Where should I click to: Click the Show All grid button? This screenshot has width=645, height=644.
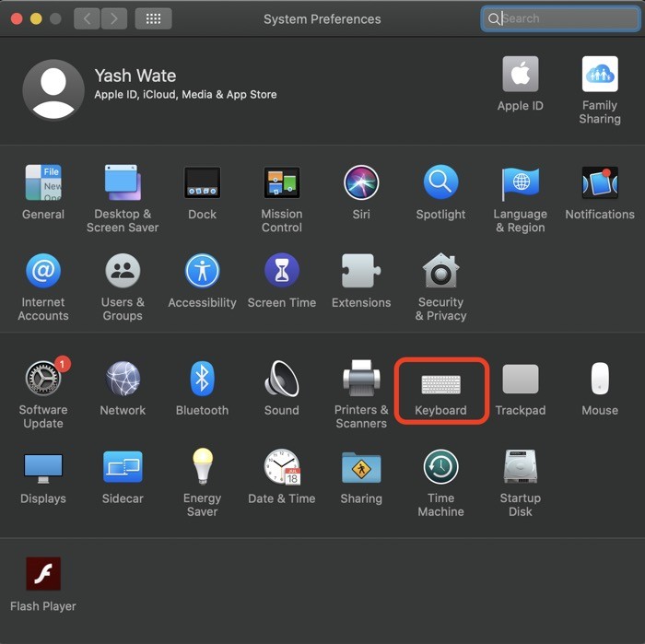[x=154, y=18]
